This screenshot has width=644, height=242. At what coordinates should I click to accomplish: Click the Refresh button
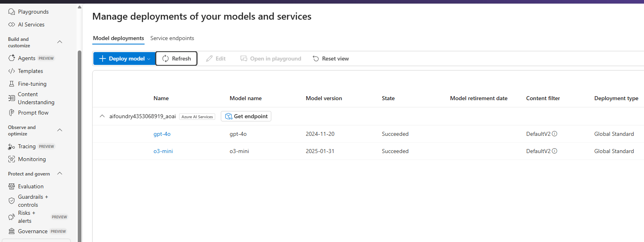coord(176,58)
